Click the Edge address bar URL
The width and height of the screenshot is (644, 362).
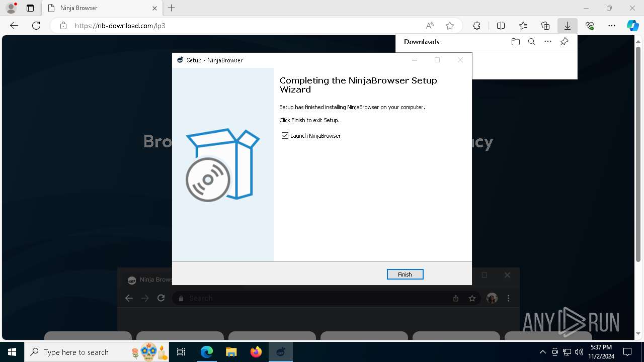(x=120, y=26)
